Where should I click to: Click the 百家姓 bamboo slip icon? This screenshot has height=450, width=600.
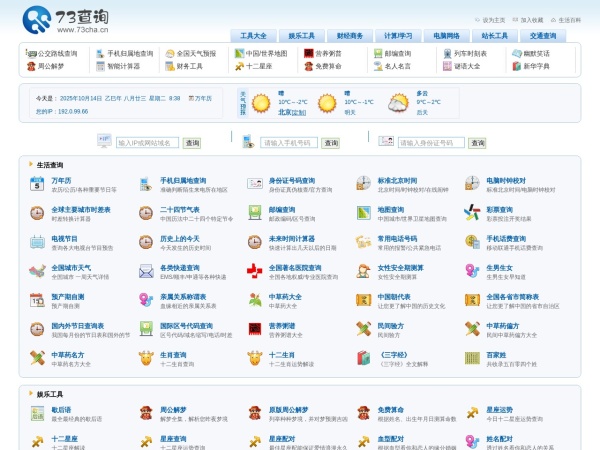click(472, 358)
